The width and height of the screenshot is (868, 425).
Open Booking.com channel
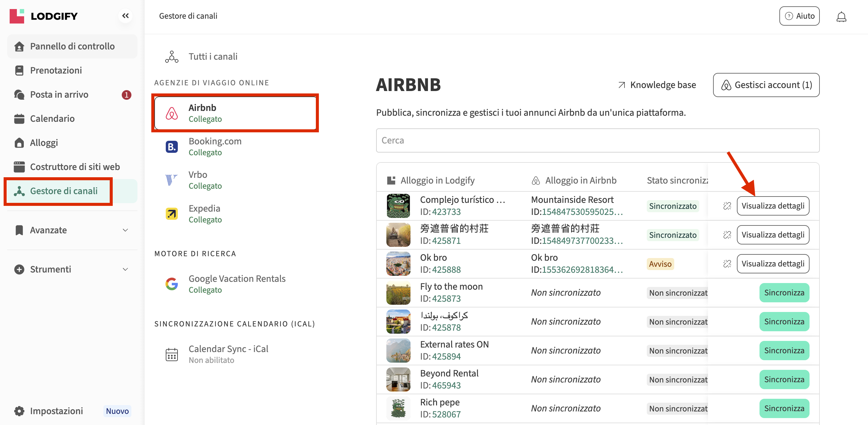[215, 146]
